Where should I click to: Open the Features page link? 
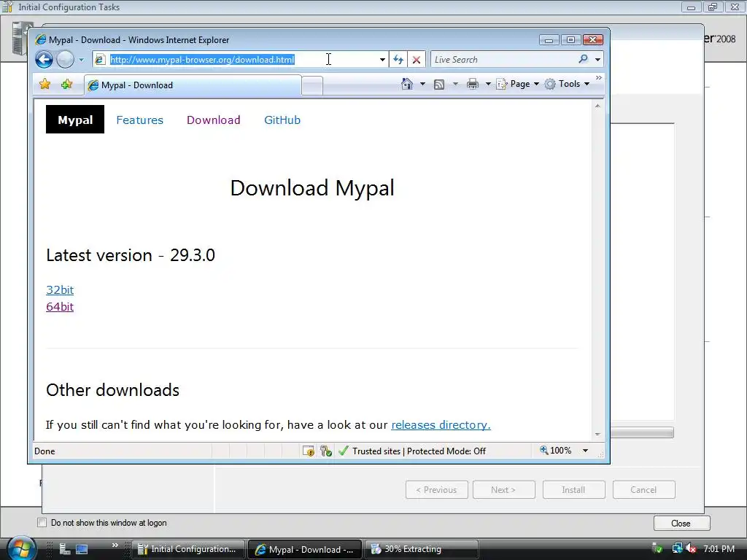pos(139,120)
